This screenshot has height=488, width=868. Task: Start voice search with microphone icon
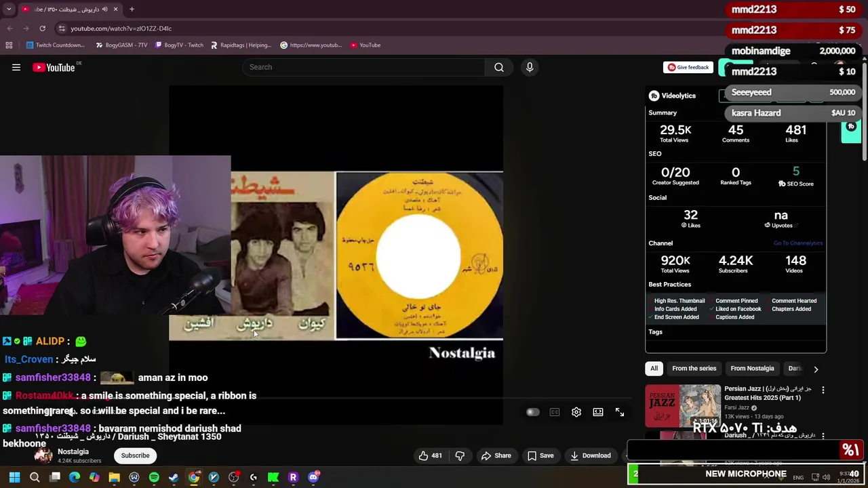click(x=530, y=67)
